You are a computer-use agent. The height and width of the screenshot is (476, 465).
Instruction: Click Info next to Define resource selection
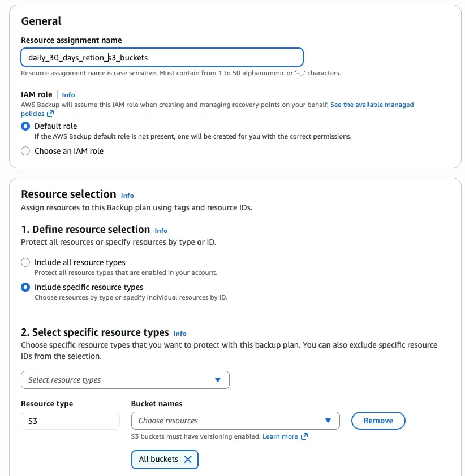[161, 231]
